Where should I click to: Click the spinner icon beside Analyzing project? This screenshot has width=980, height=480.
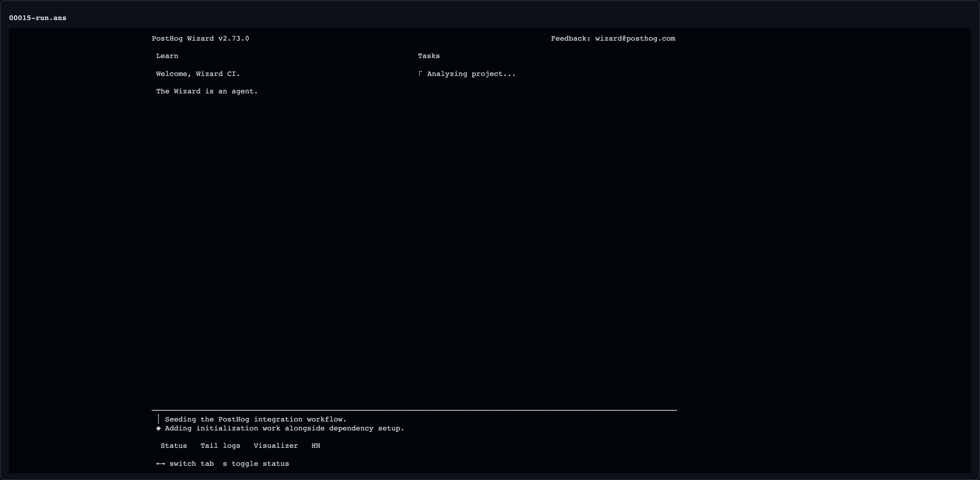(x=420, y=73)
